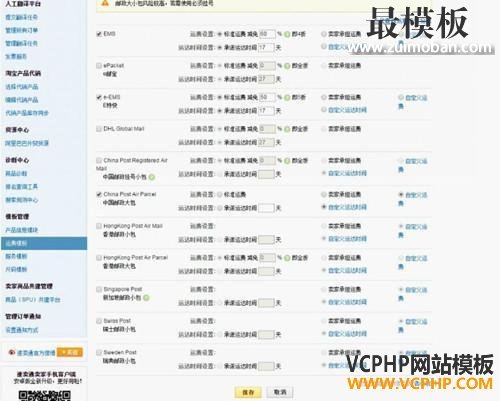Viewport: 500px width, 401px height.
Task: Check the Swiss Post shipping option
Action: pyautogui.click(x=99, y=321)
